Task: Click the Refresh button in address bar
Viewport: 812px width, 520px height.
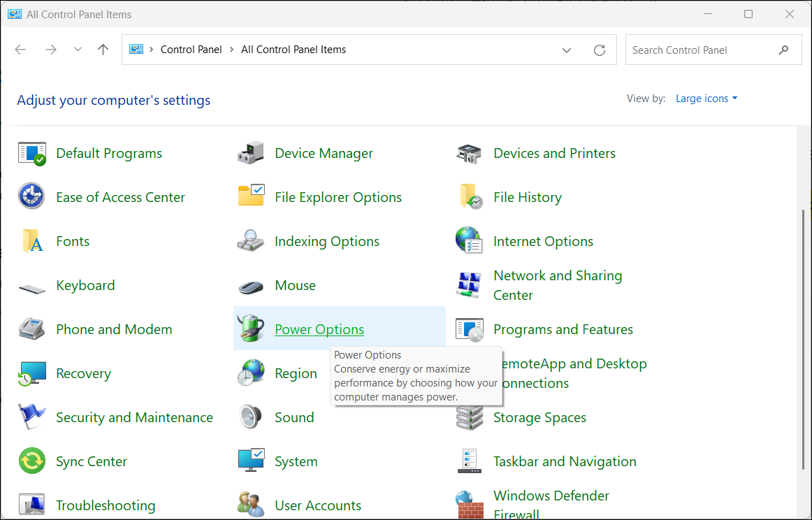Action: [x=599, y=50]
